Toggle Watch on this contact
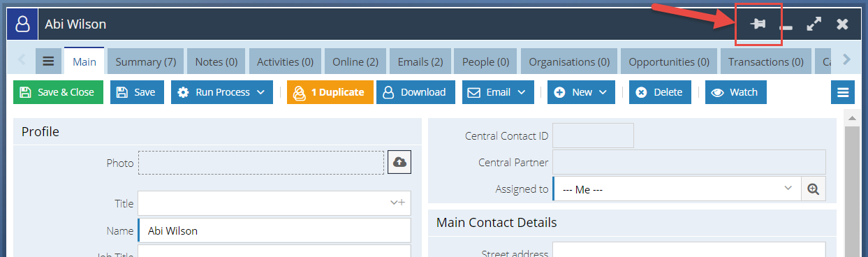 tap(736, 92)
